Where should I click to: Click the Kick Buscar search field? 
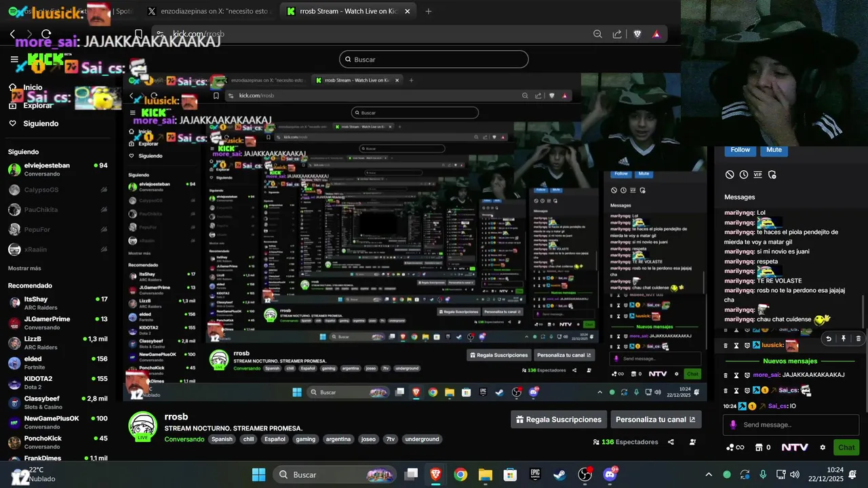pyautogui.click(x=434, y=60)
